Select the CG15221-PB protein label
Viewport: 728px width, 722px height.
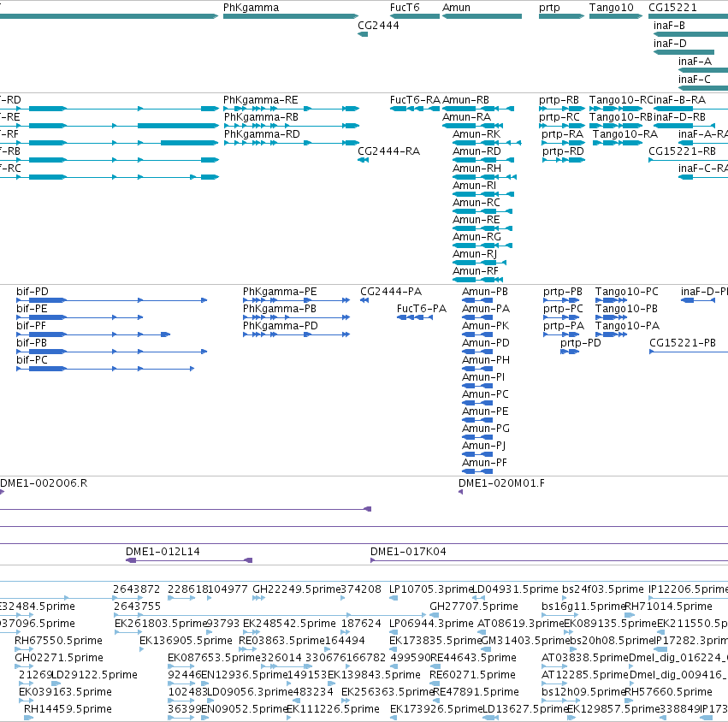click(683, 343)
